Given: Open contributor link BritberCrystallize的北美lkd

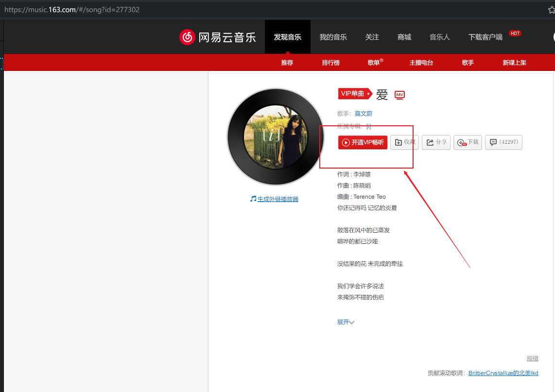Looking at the screenshot, I should 503,373.
